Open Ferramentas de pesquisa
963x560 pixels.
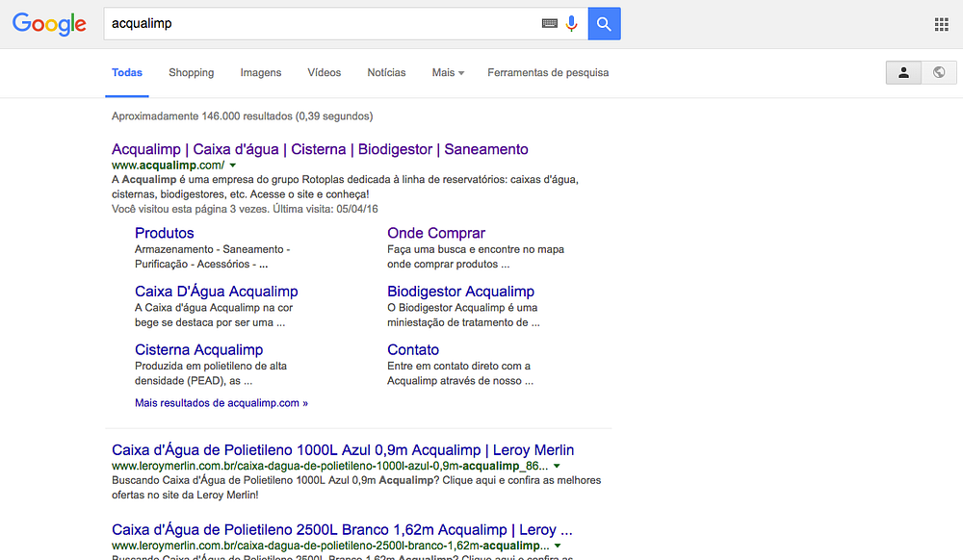click(548, 72)
